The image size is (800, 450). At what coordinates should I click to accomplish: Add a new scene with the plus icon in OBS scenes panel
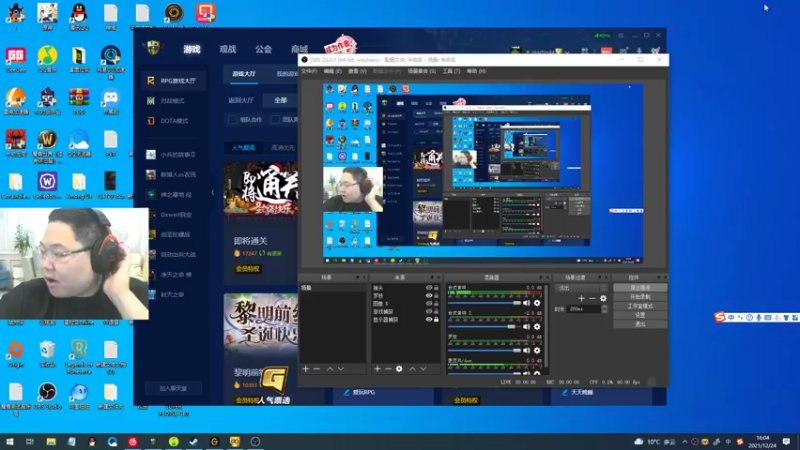(306, 369)
